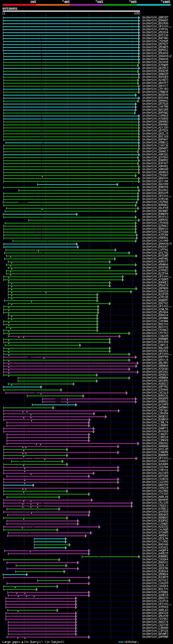Click the white query bar ending at 635

click(x=71, y=11)
